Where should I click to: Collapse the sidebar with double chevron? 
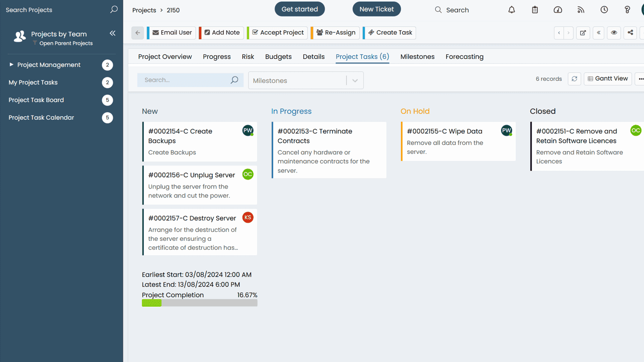[112, 33]
